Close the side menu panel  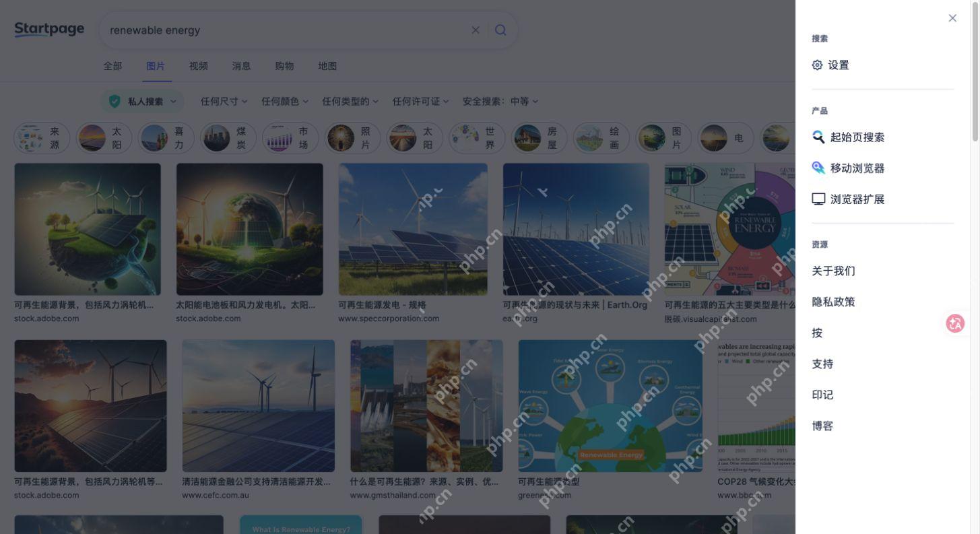point(952,18)
